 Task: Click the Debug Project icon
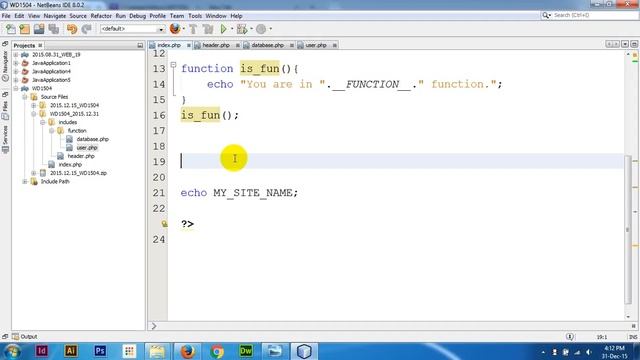click(x=242, y=29)
